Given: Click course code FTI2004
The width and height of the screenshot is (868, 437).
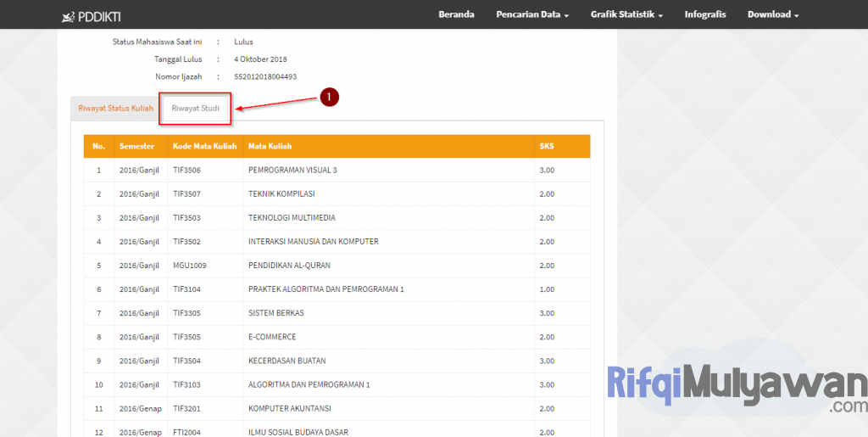Looking at the screenshot, I should coord(186,432).
